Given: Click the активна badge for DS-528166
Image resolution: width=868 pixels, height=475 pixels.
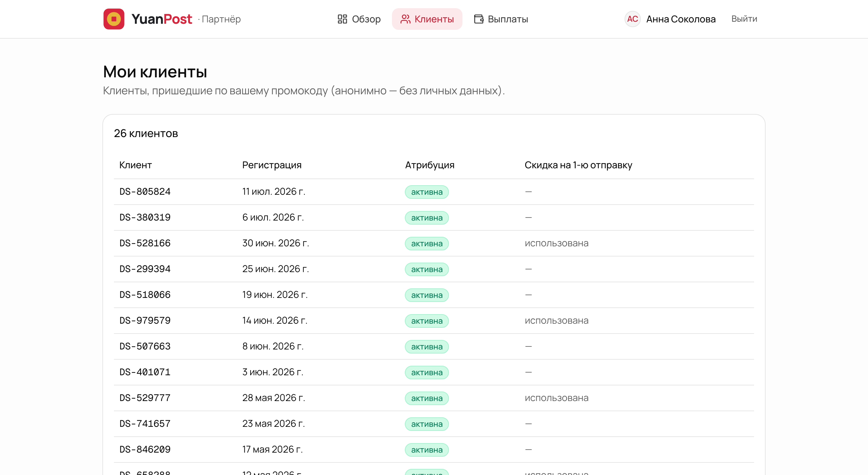Looking at the screenshot, I should pyautogui.click(x=427, y=244).
